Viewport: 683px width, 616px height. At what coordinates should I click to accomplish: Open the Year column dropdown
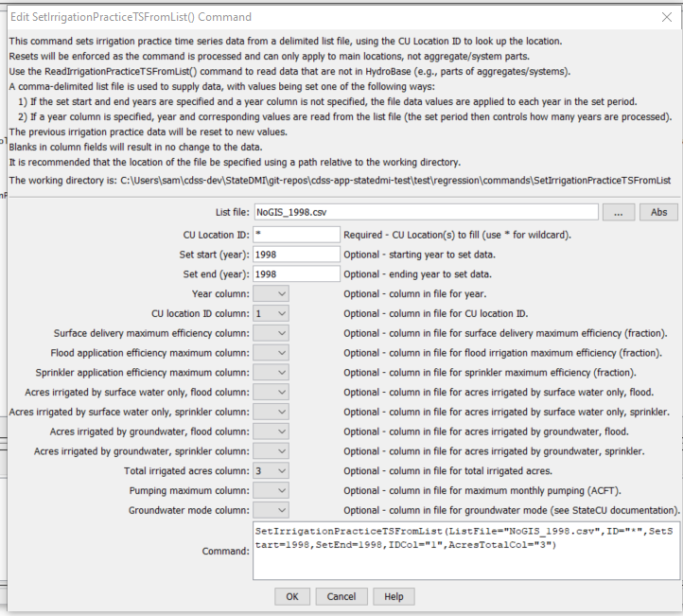coord(271,293)
